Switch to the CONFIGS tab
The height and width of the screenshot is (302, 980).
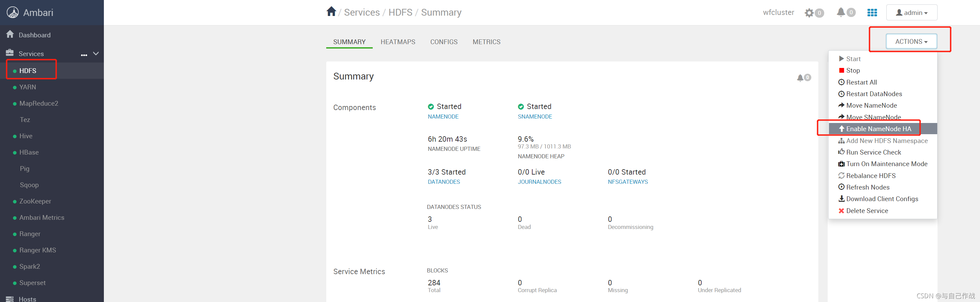click(444, 42)
